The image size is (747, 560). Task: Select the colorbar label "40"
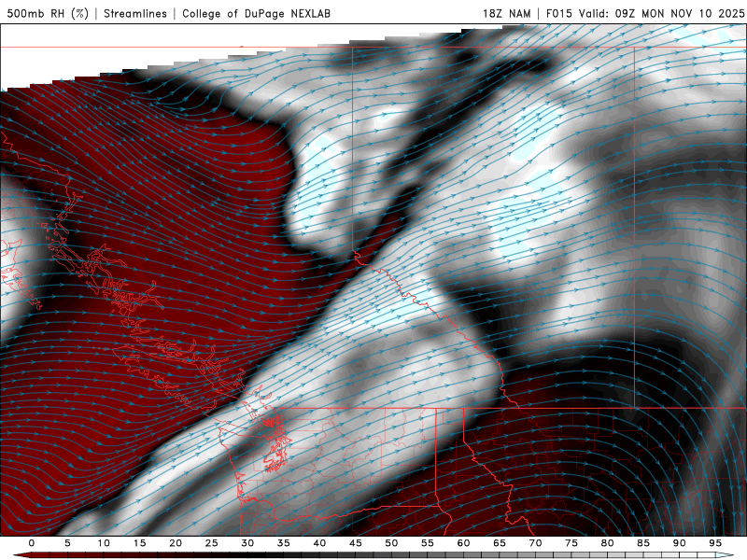click(x=319, y=543)
